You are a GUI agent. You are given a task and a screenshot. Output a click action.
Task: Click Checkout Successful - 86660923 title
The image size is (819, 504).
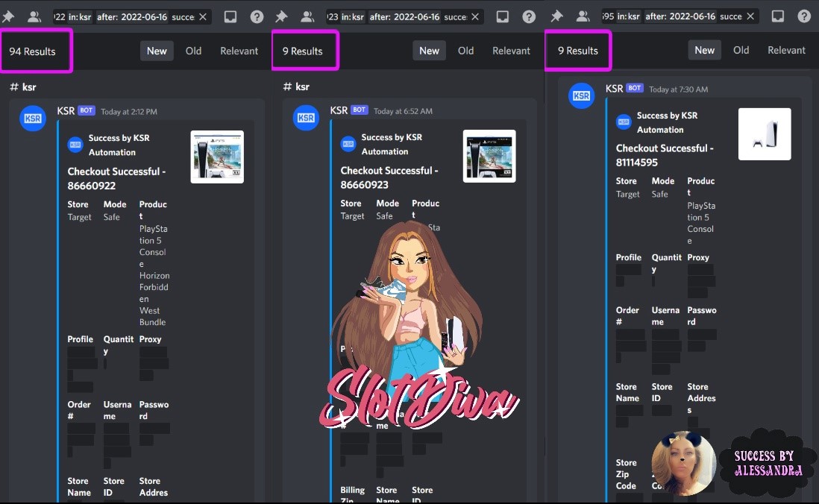[389, 177]
